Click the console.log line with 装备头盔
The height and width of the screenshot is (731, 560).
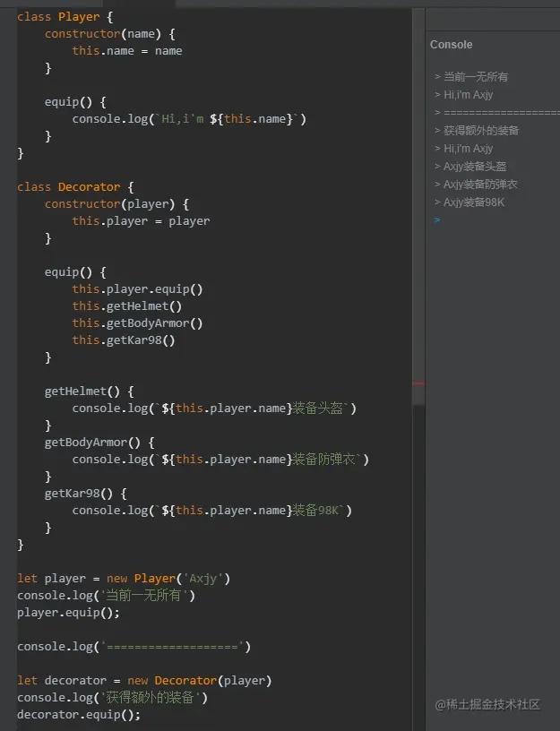[x=214, y=408]
